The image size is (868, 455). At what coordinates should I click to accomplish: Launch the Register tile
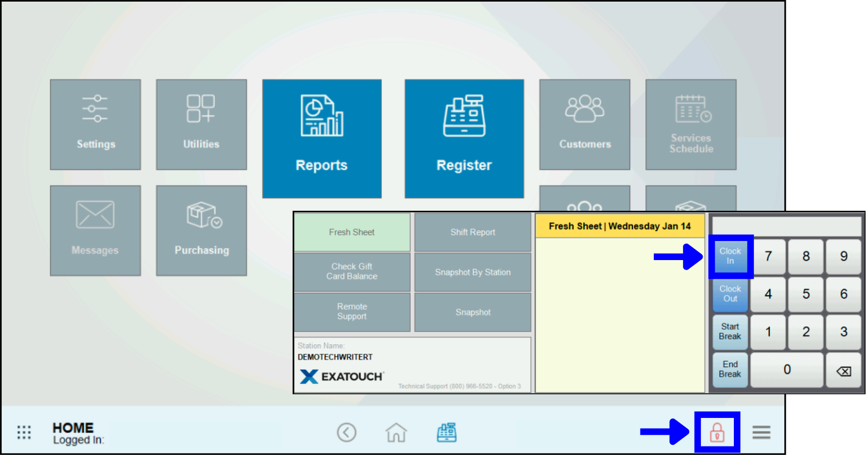[x=464, y=139]
